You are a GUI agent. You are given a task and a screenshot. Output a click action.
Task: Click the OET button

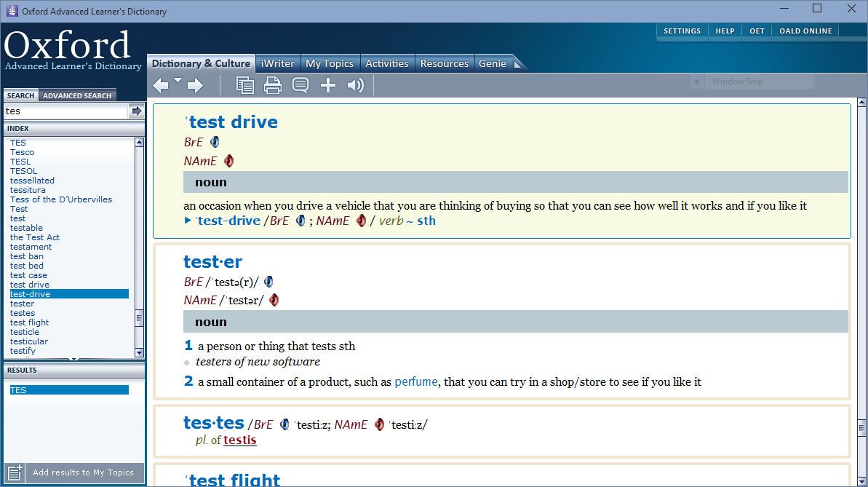point(757,31)
